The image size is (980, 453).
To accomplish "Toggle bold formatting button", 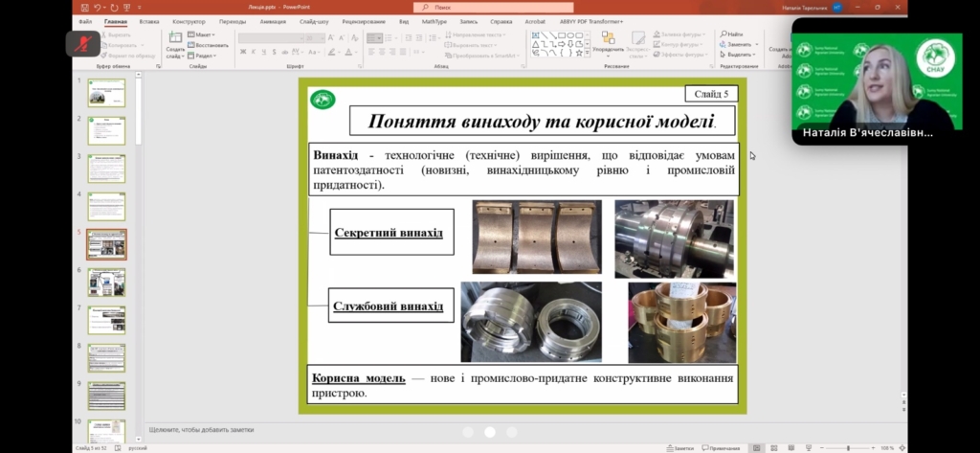I will (x=242, y=54).
